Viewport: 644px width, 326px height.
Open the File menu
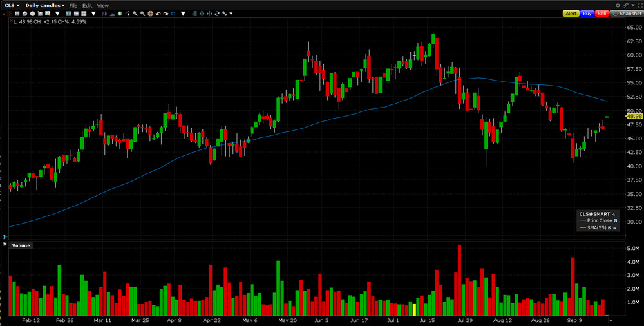coord(73,5)
